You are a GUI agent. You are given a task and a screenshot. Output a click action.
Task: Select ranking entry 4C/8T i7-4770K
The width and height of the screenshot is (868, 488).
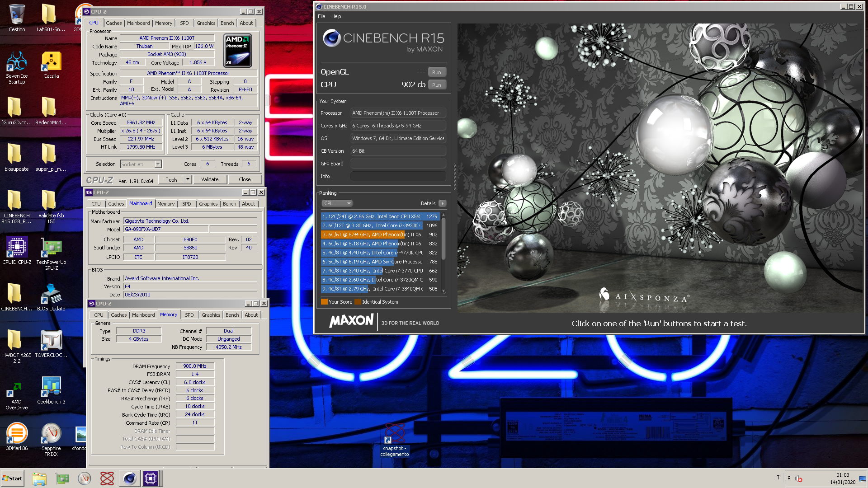click(x=380, y=253)
